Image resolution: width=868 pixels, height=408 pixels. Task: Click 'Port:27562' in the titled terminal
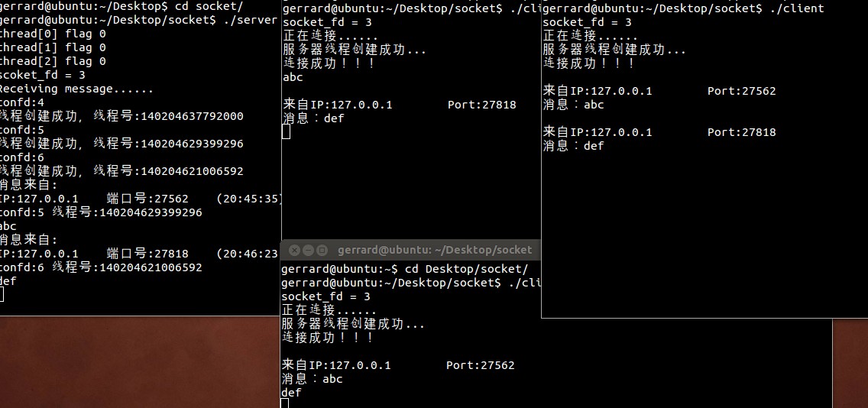tap(481, 365)
